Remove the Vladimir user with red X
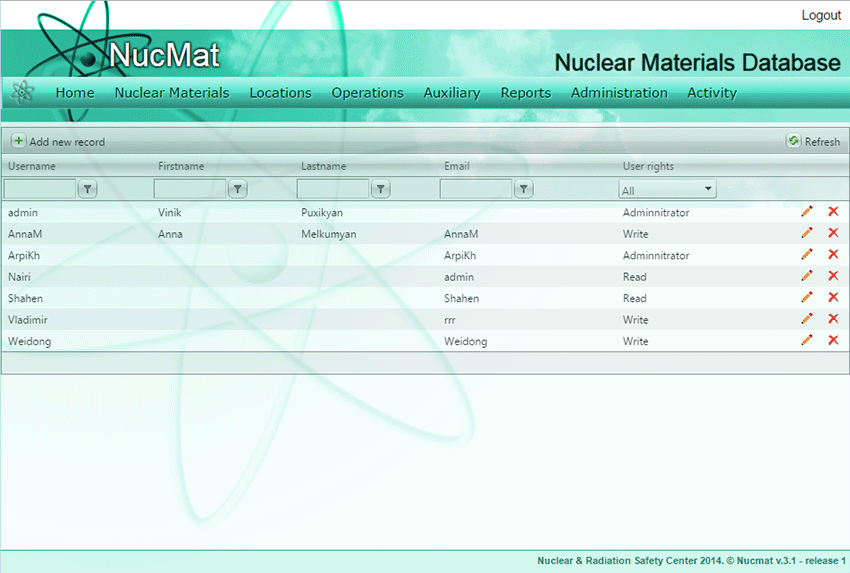This screenshot has width=850, height=573. coord(833,319)
